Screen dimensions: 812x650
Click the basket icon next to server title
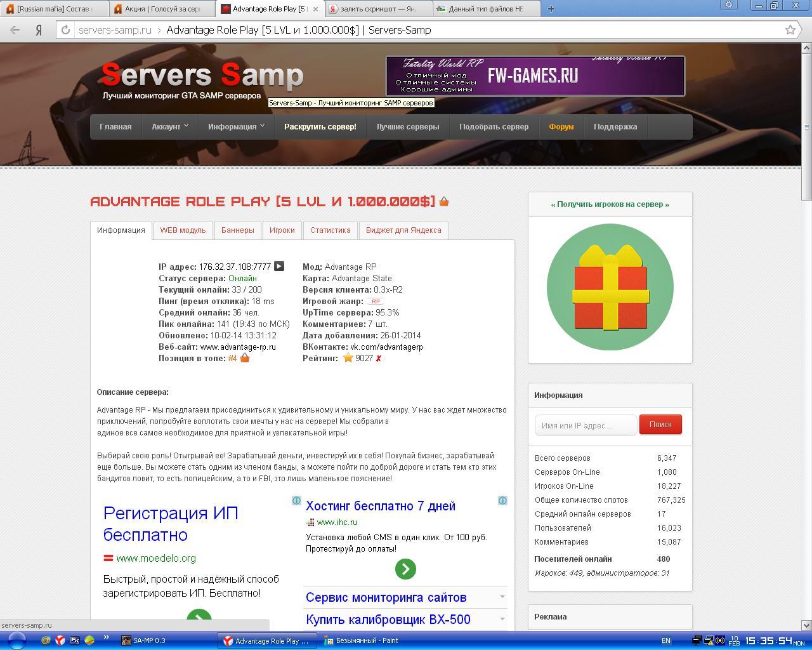click(444, 201)
